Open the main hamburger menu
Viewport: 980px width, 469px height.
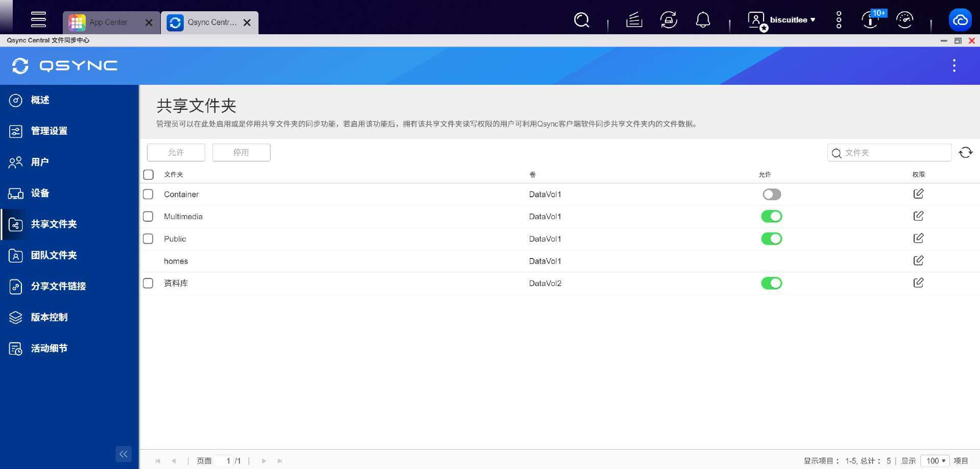coord(38,19)
